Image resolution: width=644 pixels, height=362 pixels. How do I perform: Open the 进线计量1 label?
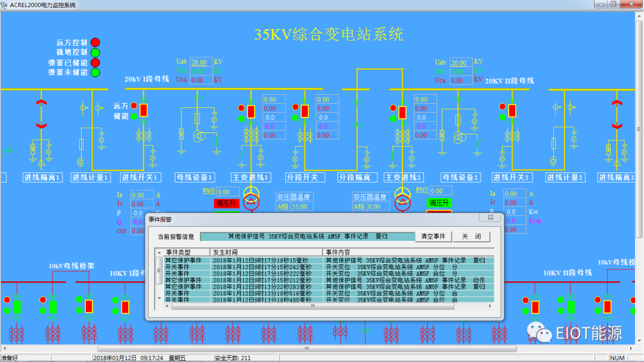[90, 178]
